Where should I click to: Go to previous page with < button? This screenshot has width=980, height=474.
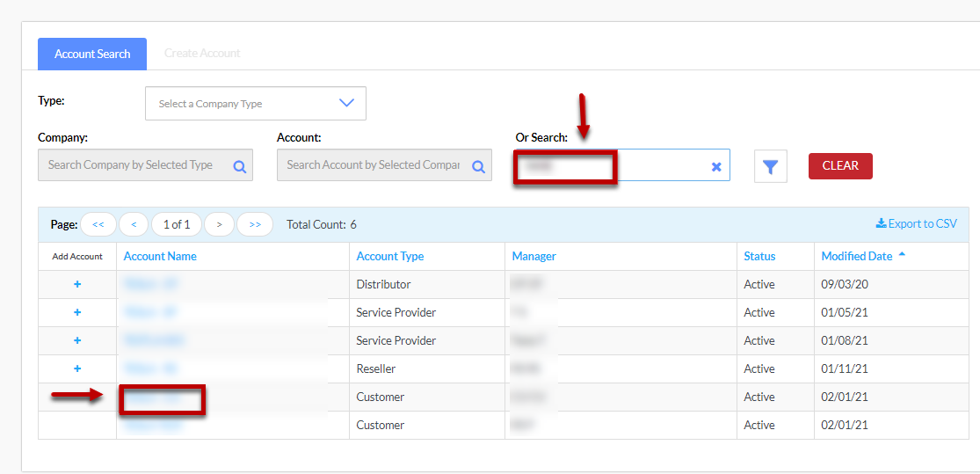tap(134, 224)
